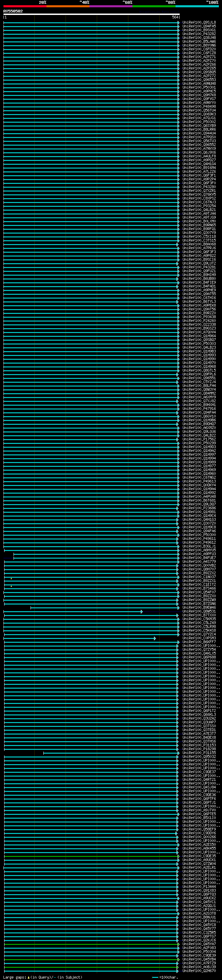The width and height of the screenshot is (222, 980).
Task: Select the UniRef100_C5XI18 label
Action: coord(199,236)
